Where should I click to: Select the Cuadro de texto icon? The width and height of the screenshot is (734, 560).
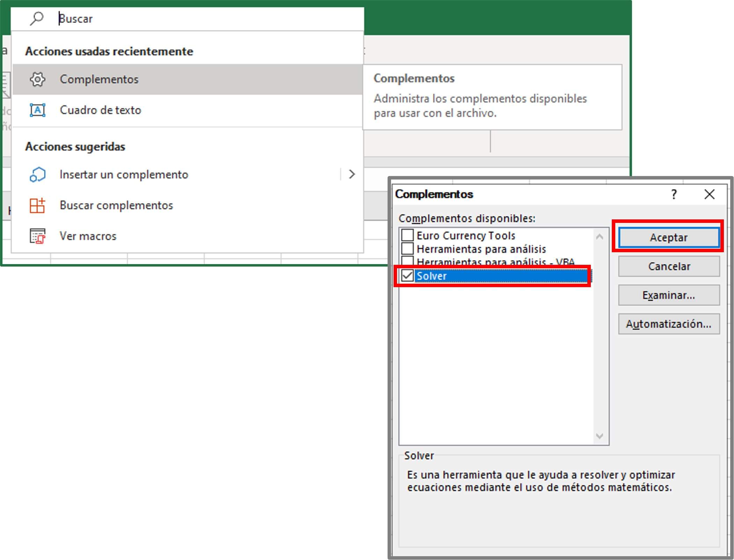(38, 110)
